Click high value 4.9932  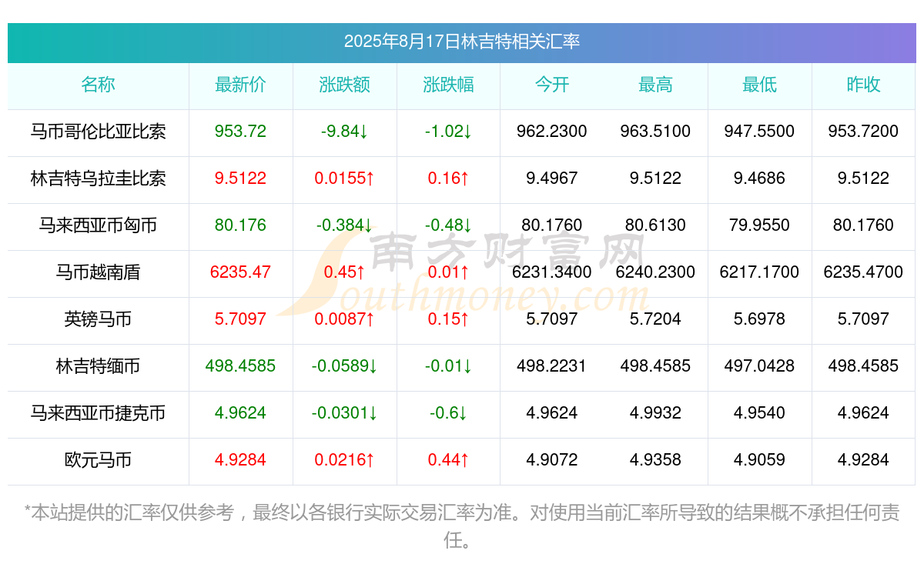point(655,413)
